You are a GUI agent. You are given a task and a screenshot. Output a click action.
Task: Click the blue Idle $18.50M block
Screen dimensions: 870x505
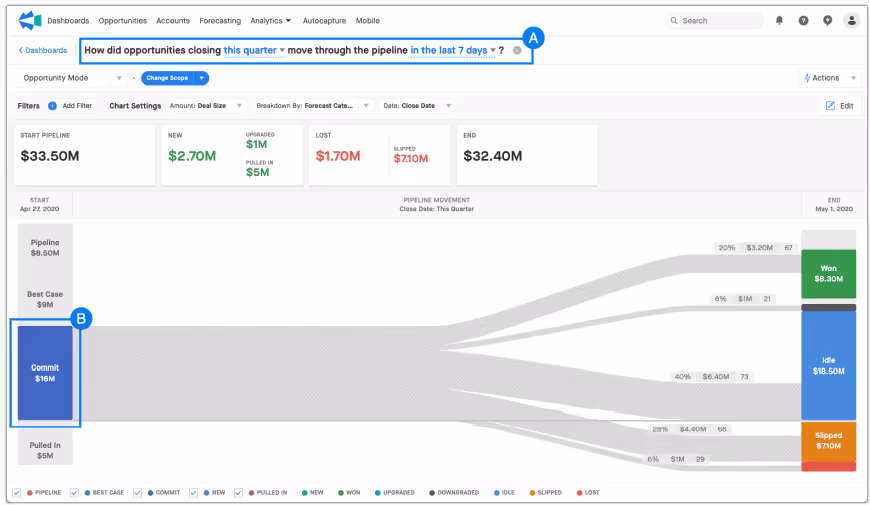pos(828,365)
